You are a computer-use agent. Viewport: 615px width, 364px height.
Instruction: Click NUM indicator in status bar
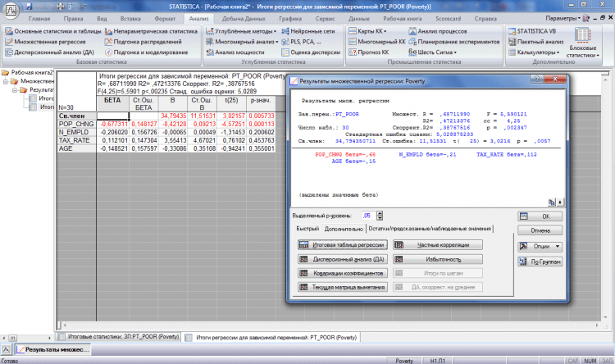(x=590, y=361)
